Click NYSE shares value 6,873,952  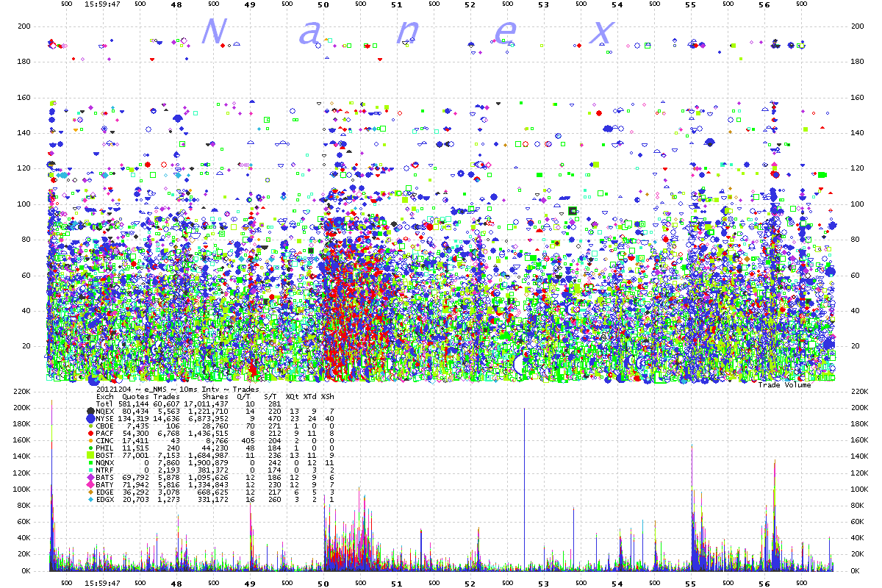(x=209, y=419)
